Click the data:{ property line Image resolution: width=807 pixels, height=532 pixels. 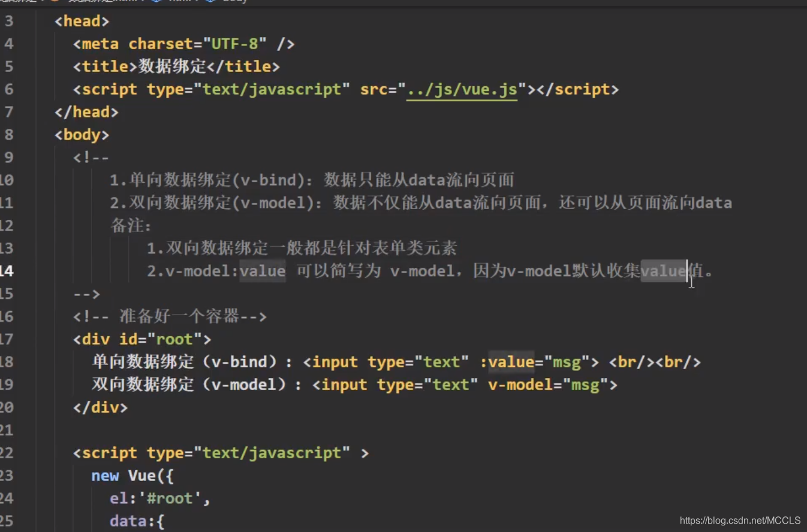click(137, 521)
